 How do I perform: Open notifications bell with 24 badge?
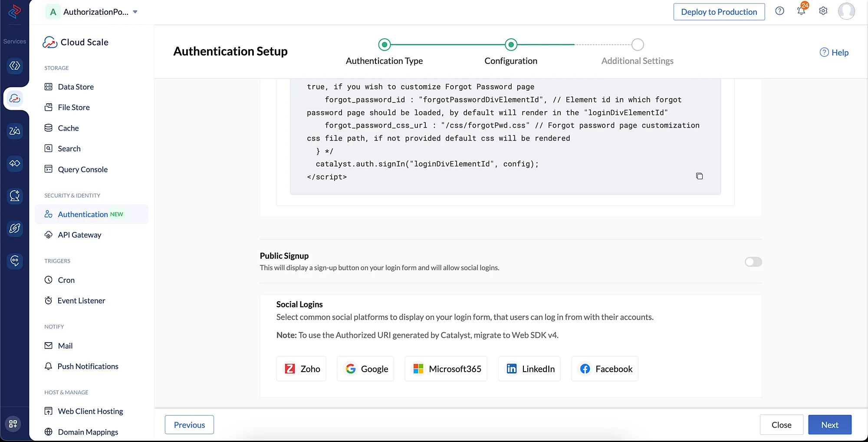coord(802,10)
